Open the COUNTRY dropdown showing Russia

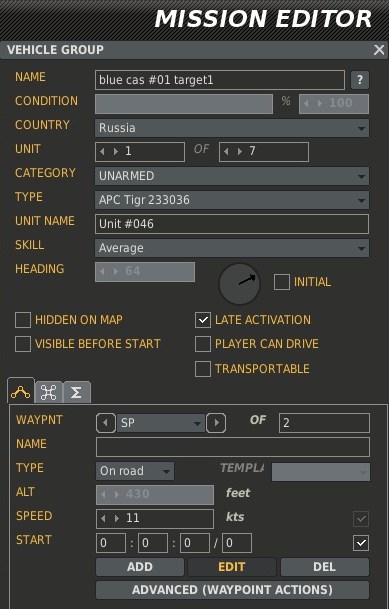point(232,128)
